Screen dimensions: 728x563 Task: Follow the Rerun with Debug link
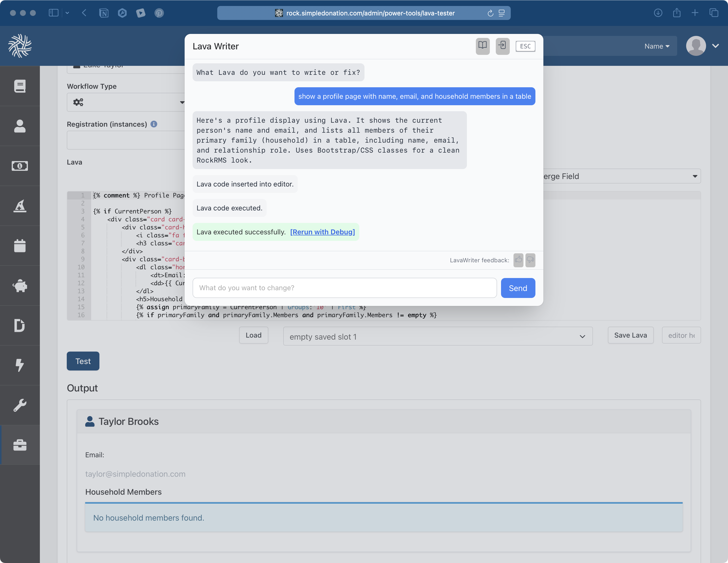[322, 232]
